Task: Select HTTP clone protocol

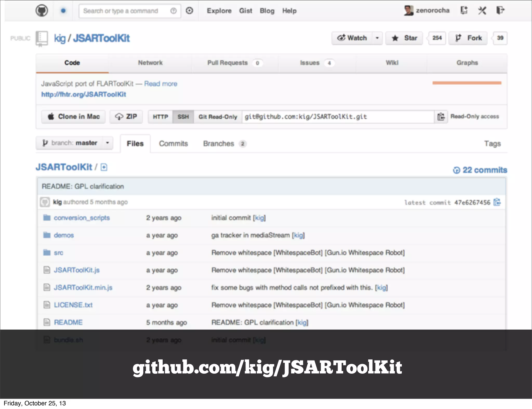Action: coord(160,117)
